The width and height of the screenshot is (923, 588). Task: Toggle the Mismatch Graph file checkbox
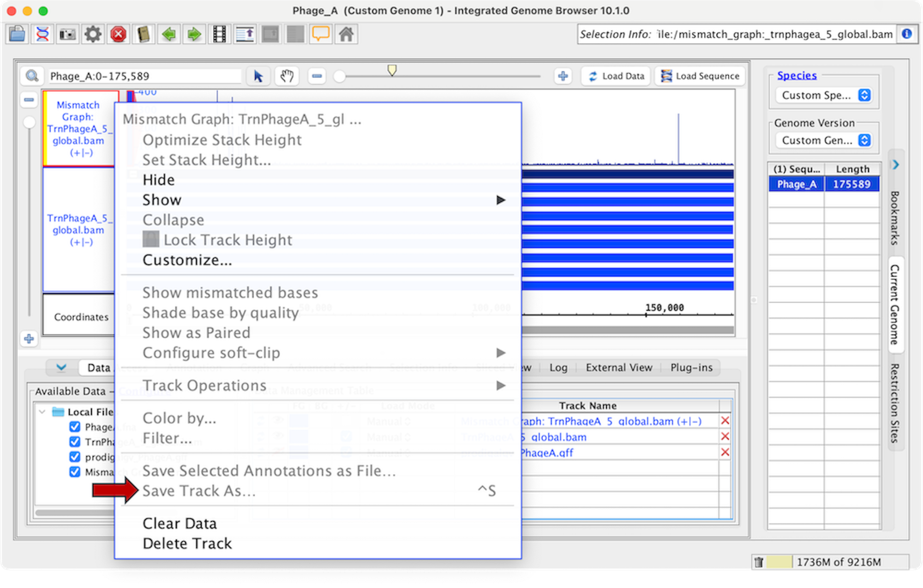[x=75, y=472]
